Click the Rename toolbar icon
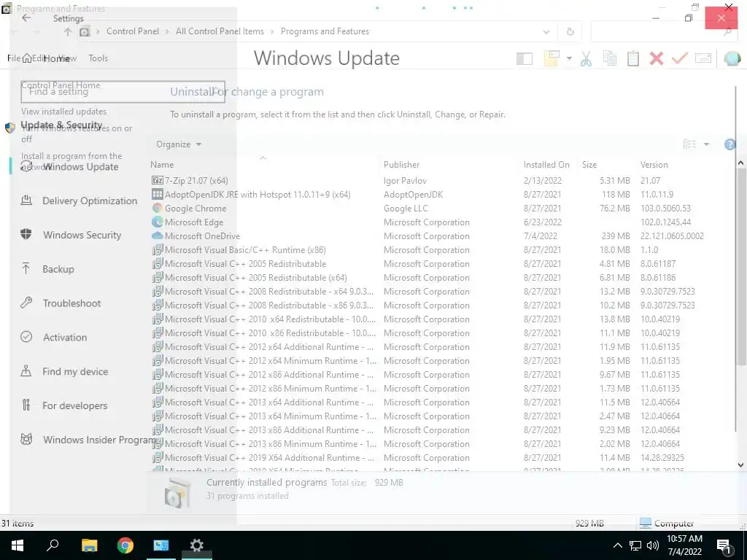Image resolution: width=747 pixels, height=560 pixels. (x=703, y=58)
